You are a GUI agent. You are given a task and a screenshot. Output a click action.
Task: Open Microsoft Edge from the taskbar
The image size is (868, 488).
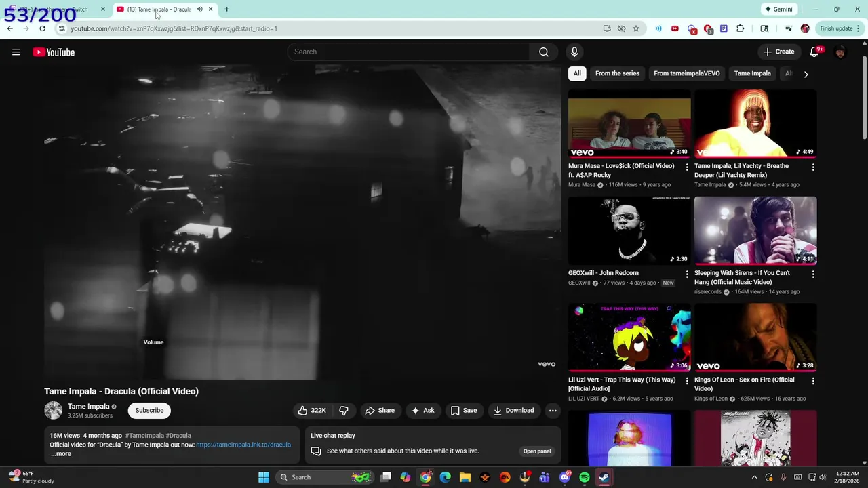coord(446,477)
